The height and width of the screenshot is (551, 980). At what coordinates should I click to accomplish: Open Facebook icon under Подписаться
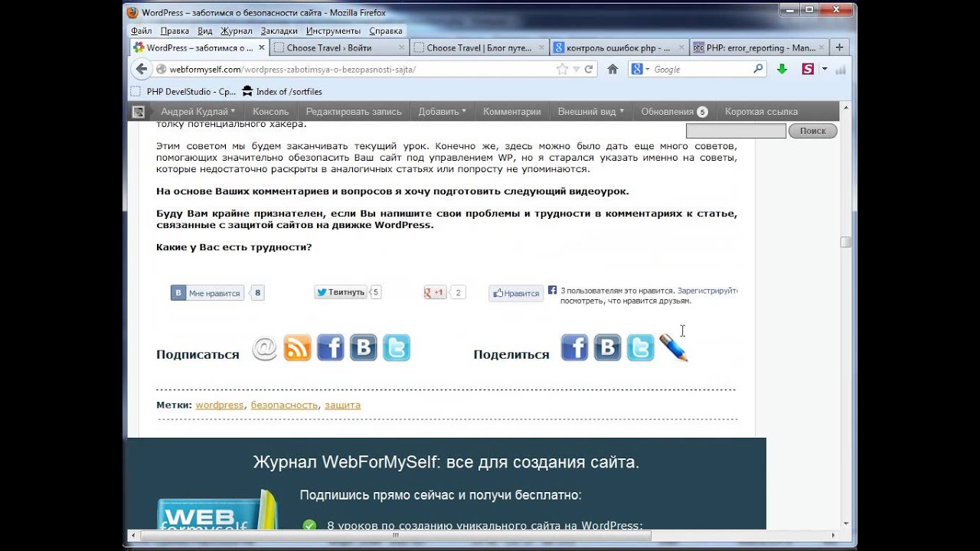(x=331, y=348)
